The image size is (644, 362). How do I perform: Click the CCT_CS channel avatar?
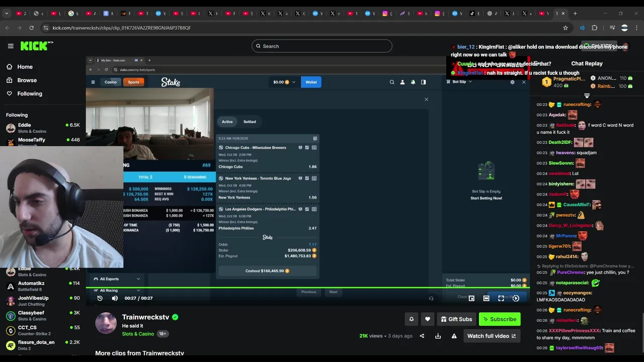click(x=11, y=330)
